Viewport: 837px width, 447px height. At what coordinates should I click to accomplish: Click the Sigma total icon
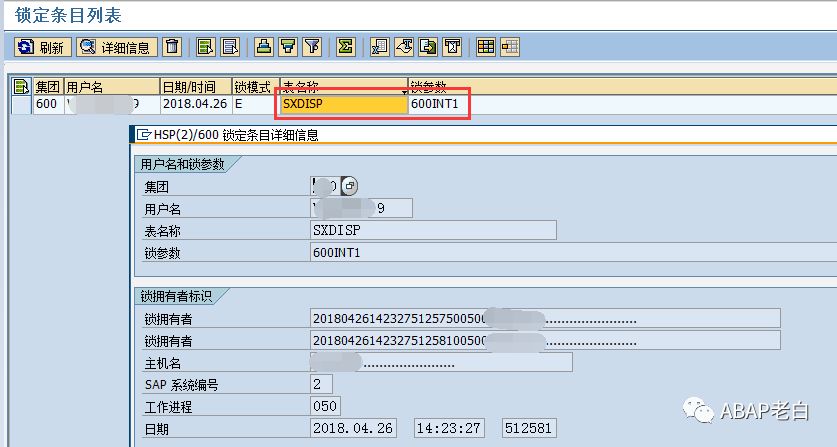click(x=346, y=47)
